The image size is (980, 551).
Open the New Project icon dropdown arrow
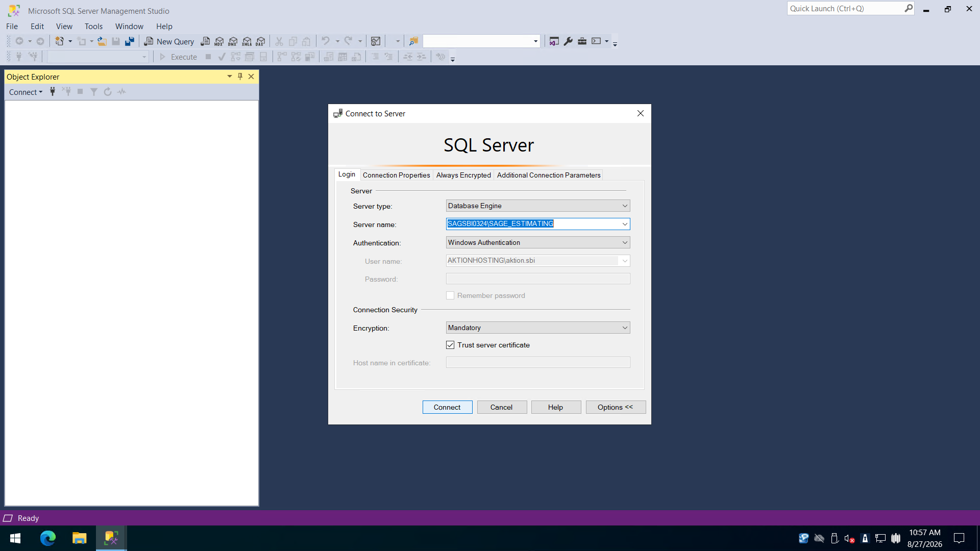(70, 41)
